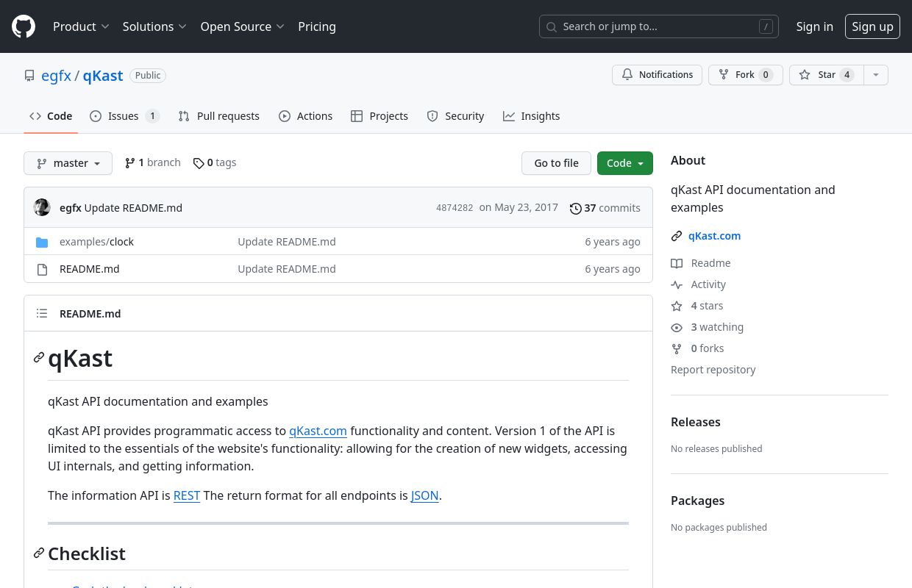This screenshot has width=912, height=588.
Task: Open commit hash 4874282
Action: pos(455,208)
